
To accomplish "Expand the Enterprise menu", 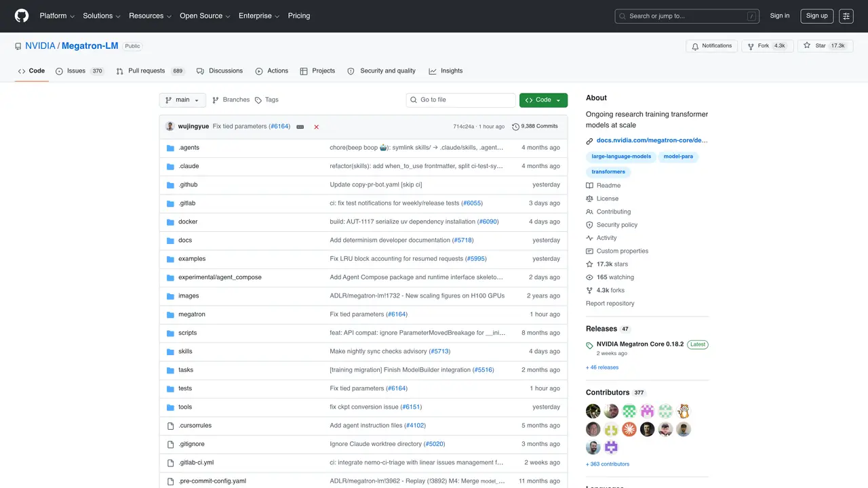I will click(259, 16).
